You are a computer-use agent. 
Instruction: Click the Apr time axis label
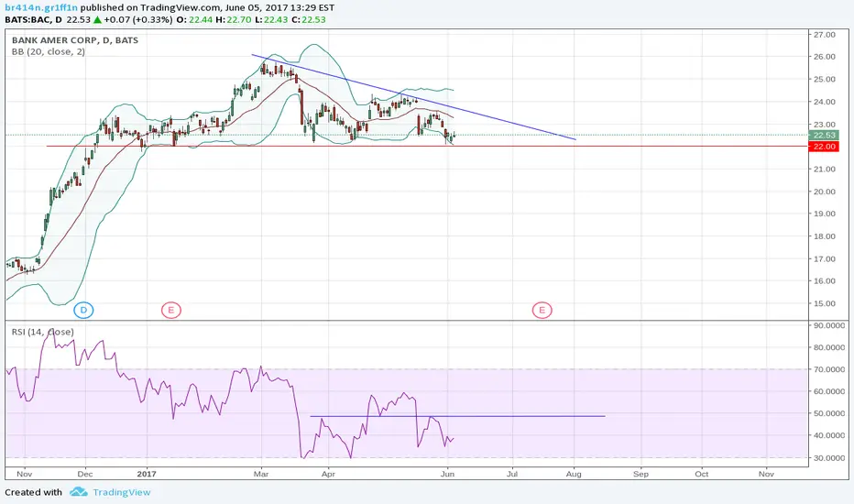[x=328, y=474]
